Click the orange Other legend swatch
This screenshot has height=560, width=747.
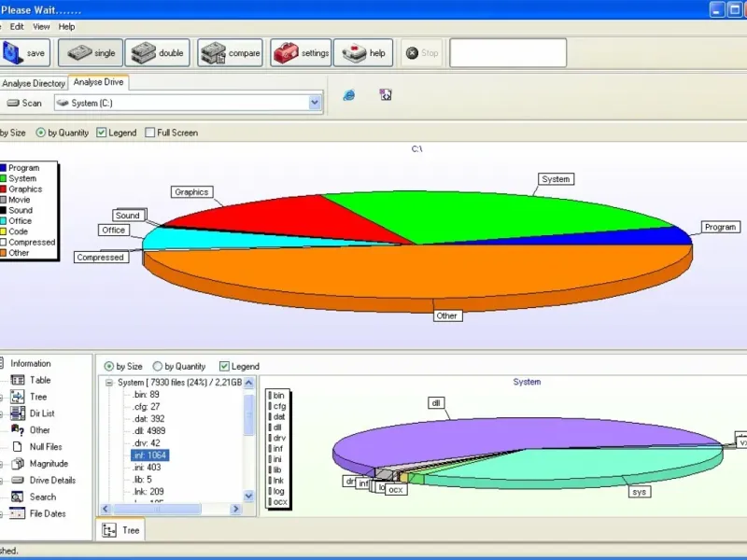click(x=3, y=253)
